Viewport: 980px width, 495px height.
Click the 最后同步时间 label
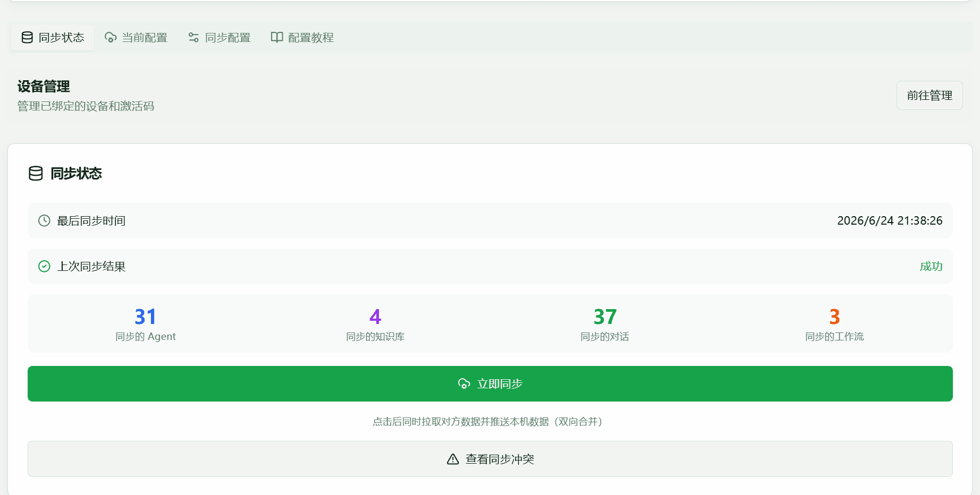pos(91,221)
